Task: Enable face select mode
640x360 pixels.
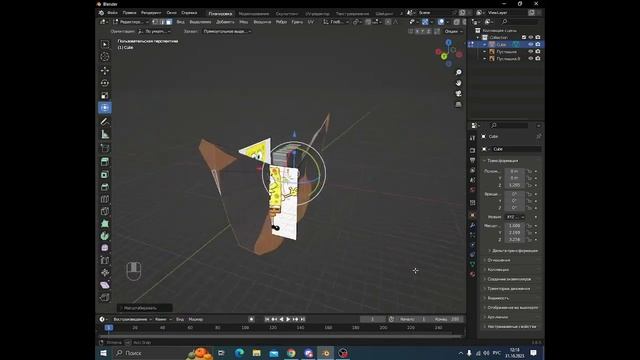Action: (169, 22)
